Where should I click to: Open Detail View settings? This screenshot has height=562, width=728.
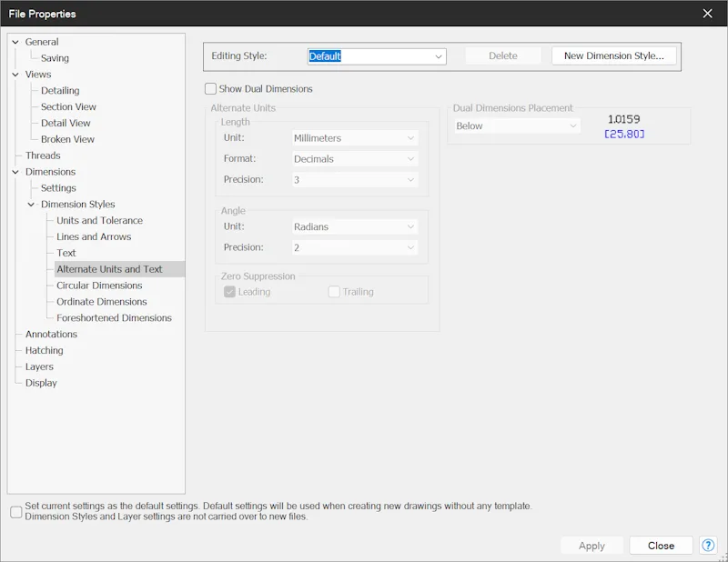66,123
